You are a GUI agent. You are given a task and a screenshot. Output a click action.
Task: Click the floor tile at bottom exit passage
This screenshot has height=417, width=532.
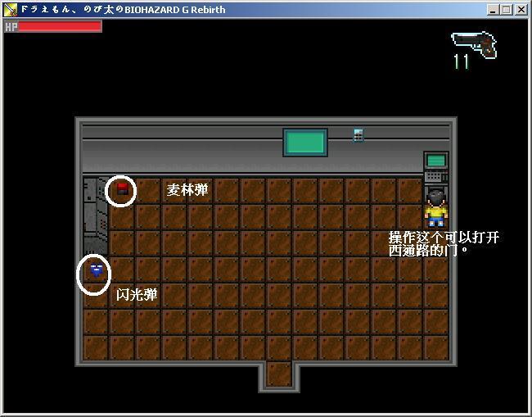279,374
